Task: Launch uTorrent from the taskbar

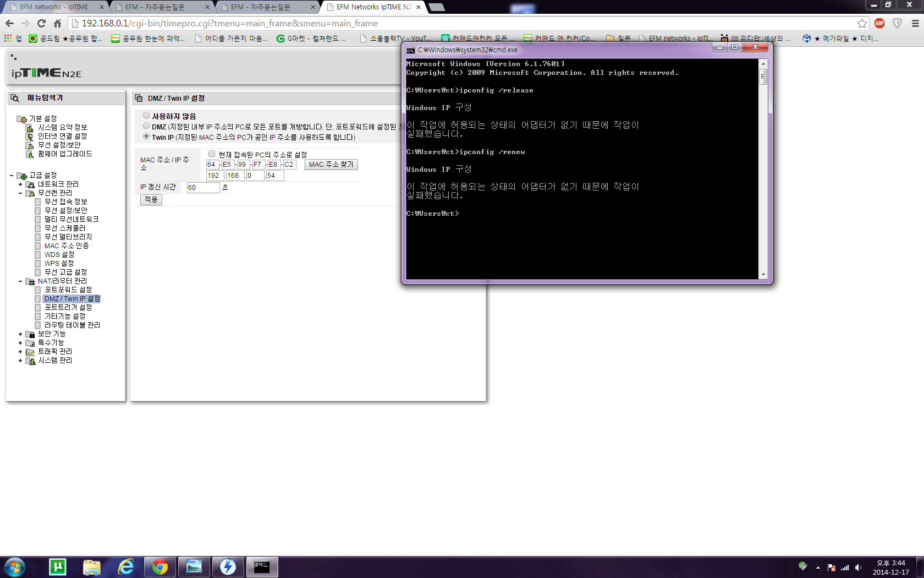Action: [x=58, y=566]
